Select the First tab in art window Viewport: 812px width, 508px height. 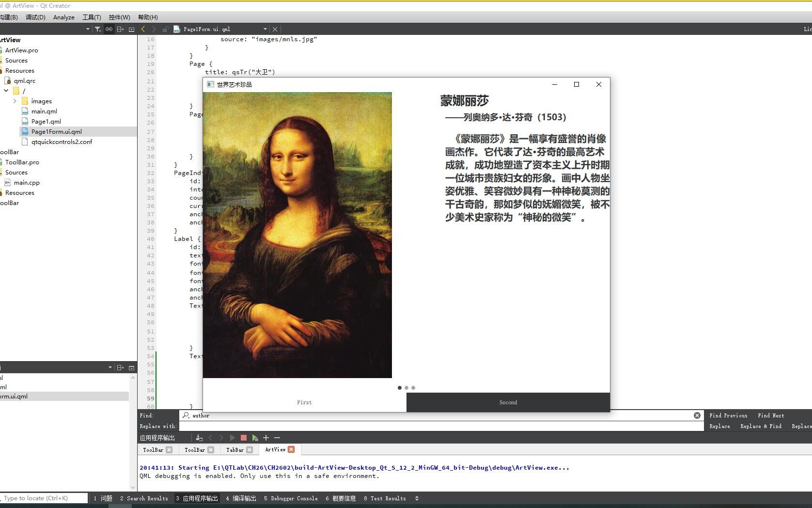tap(304, 402)
